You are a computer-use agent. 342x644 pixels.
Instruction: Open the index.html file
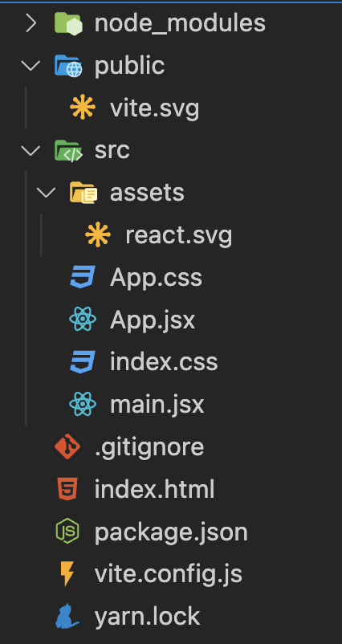click(154, 490)
